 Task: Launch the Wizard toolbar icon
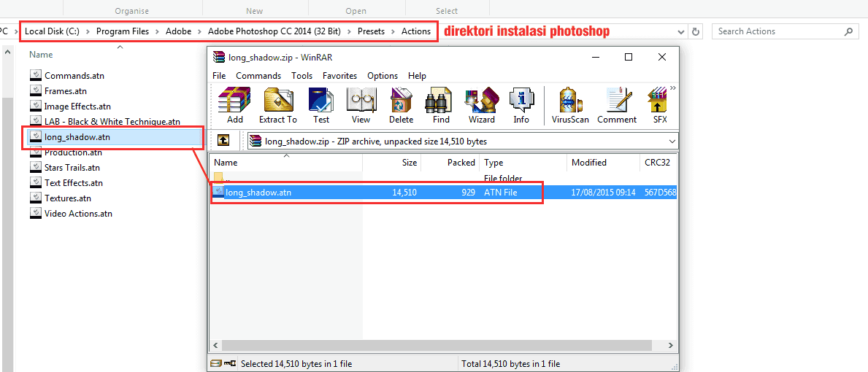point(482,105)
